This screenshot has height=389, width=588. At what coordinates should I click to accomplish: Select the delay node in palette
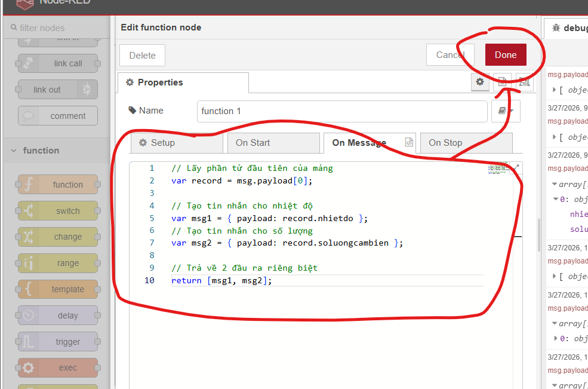pyautogui.click(x=57, y=316)
